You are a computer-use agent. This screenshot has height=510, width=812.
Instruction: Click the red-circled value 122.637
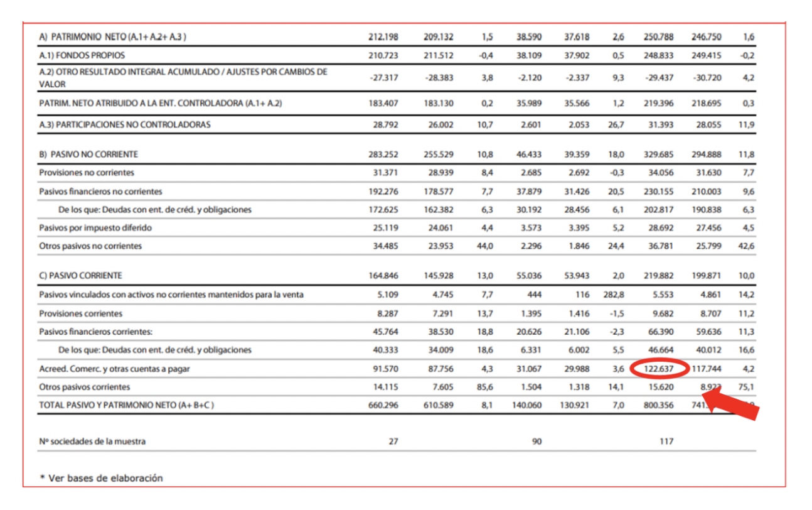click(x=658, y=369)
